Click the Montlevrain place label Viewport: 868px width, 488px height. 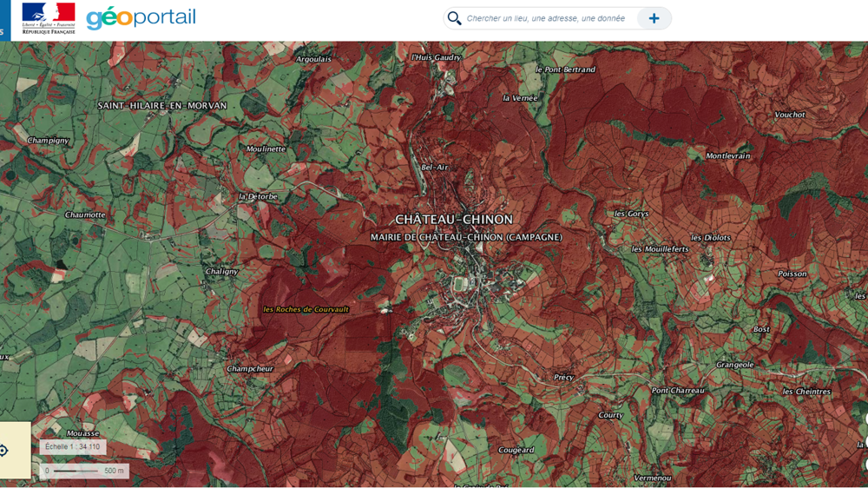[x=727, y=156]
